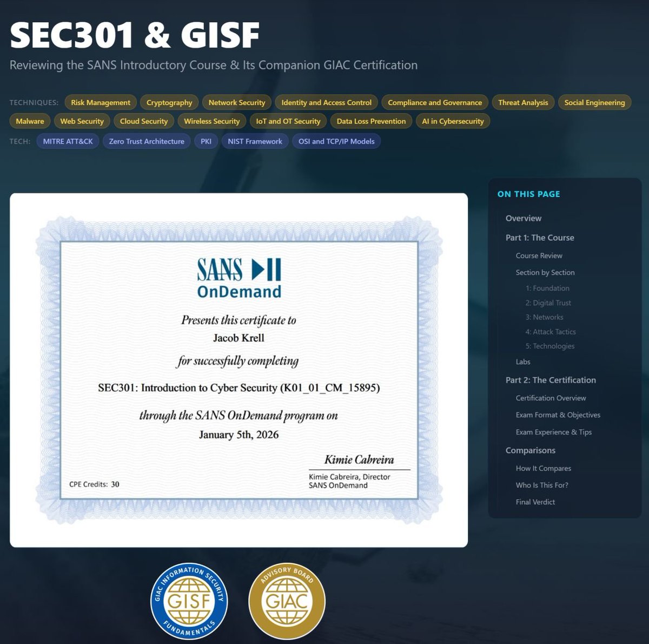Click the GIAC Advisory Board gold badge

click(287, 601)
